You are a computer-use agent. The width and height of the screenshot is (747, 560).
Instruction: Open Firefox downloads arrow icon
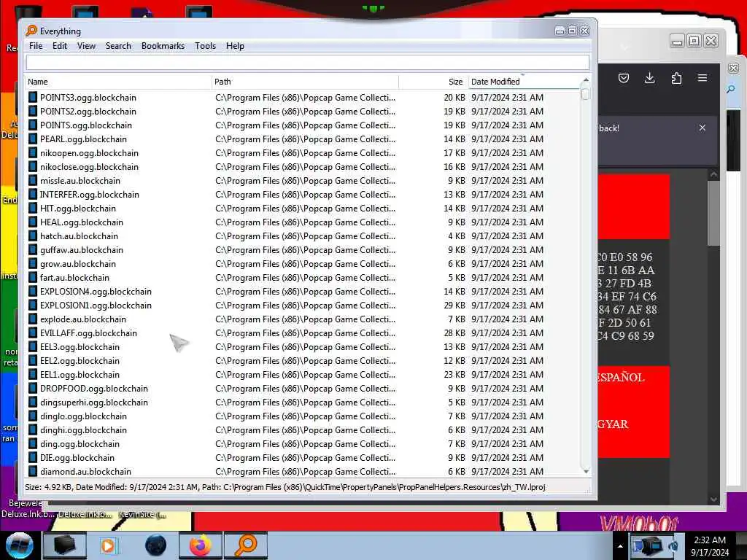pos(649,78)
